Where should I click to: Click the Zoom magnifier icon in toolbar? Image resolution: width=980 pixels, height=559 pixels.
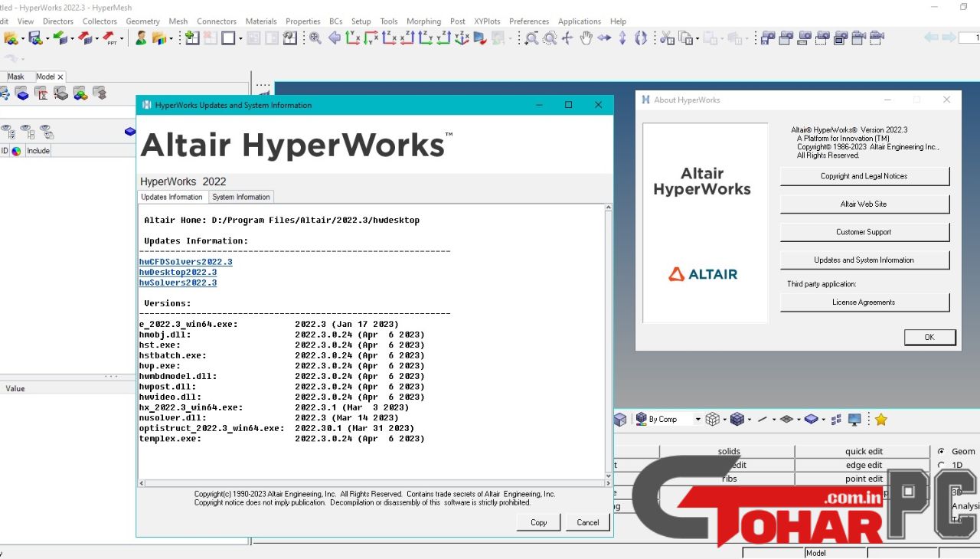click(315, 38)
